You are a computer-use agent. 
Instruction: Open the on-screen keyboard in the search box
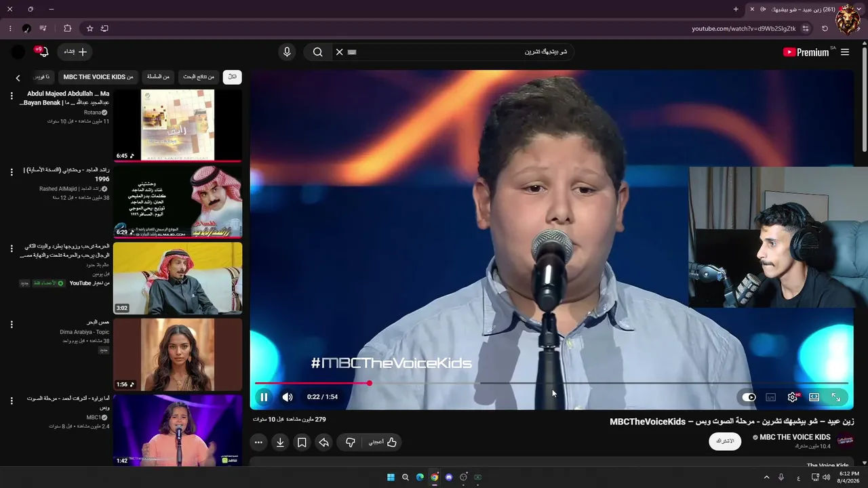(351, 52)
